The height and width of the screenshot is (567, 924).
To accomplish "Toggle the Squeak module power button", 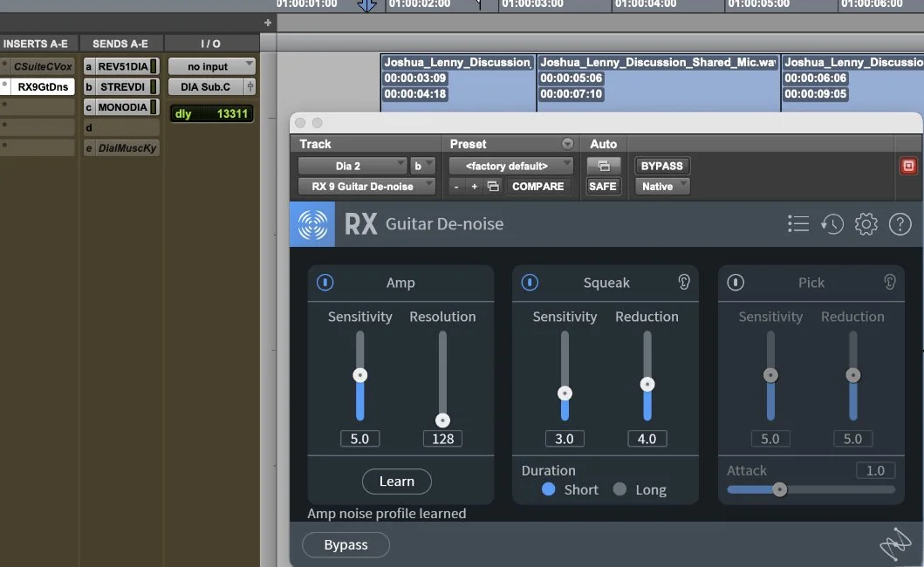I will pos(530,283).
